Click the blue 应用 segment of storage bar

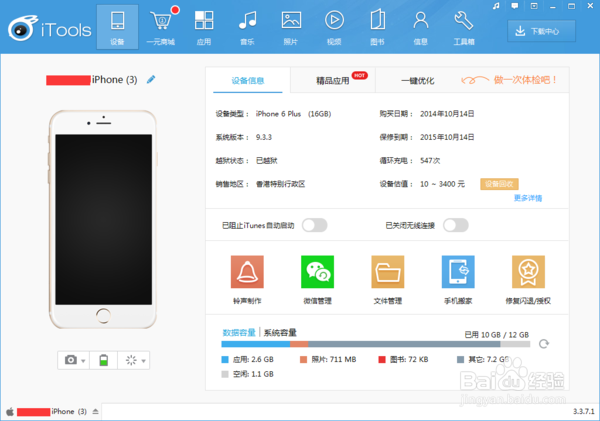point(256,344)
